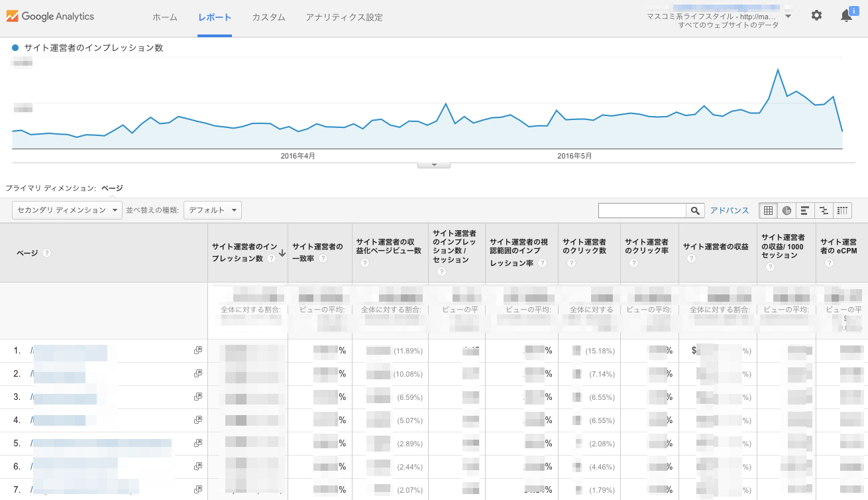Viewport: 868px width, 500px height.
Task: Open the notifications bell icon
Action: coord(846,16)
